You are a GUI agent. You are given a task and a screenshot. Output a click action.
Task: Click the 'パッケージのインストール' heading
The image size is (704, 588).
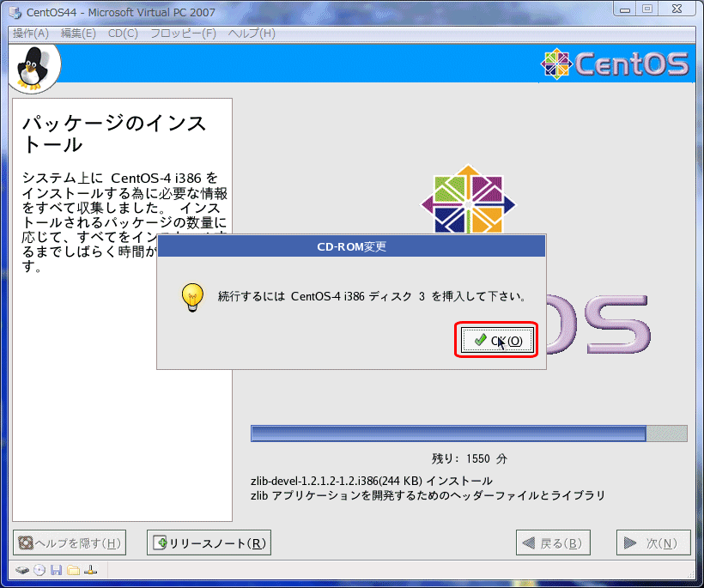[x=114, y=134]
